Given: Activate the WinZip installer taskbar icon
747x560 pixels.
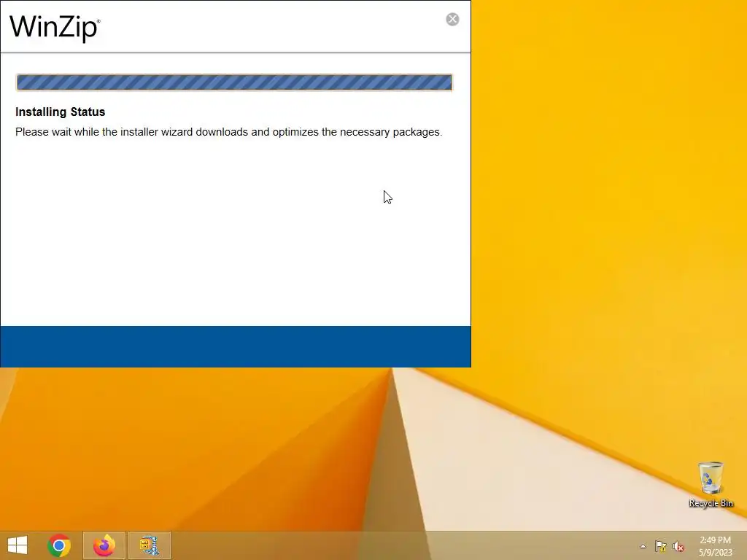Looking at the screenshot, I should coord(149,545).
